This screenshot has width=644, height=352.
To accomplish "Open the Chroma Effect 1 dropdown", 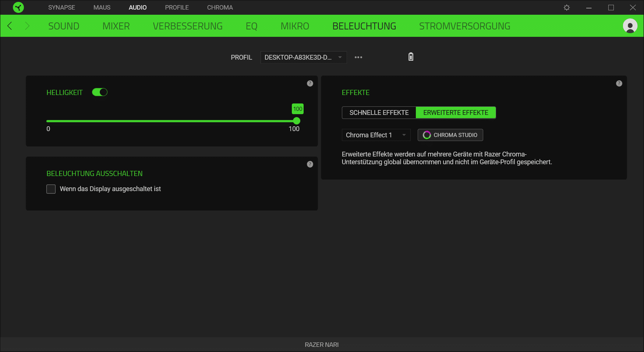I will pyautogui.click(x=376, y=135).
